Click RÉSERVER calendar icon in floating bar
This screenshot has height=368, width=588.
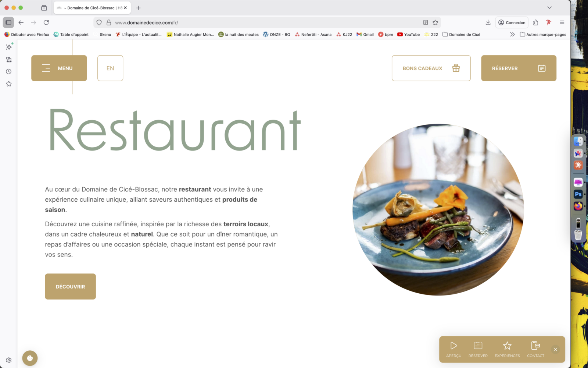pos(478,349)
